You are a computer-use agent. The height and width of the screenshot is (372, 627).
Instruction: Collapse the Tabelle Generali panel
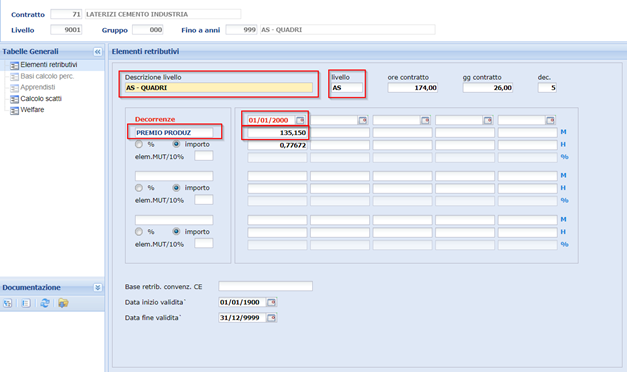click(x=98, y=52)
